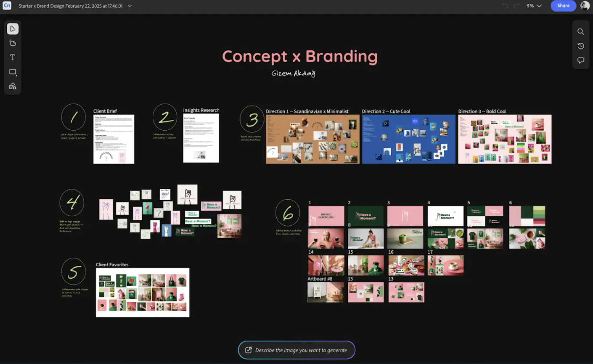
Task: Open version history clock icon
Action: 580,46
